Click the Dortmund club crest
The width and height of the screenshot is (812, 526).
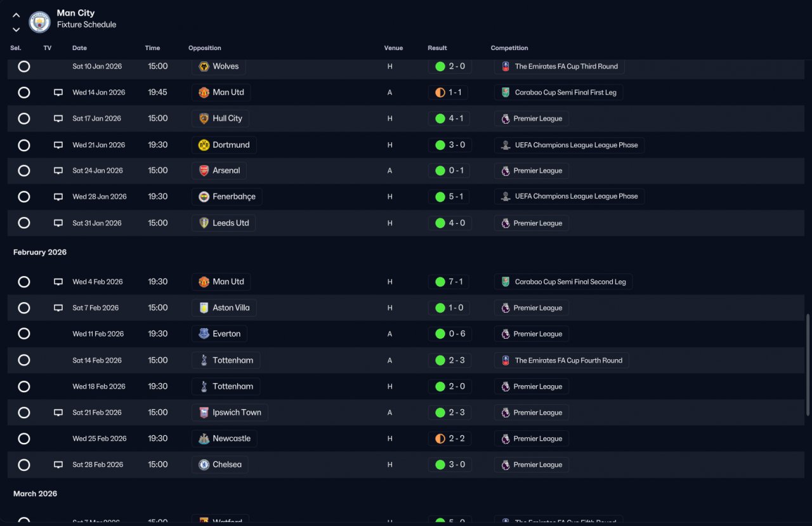[x=204, y=145]
